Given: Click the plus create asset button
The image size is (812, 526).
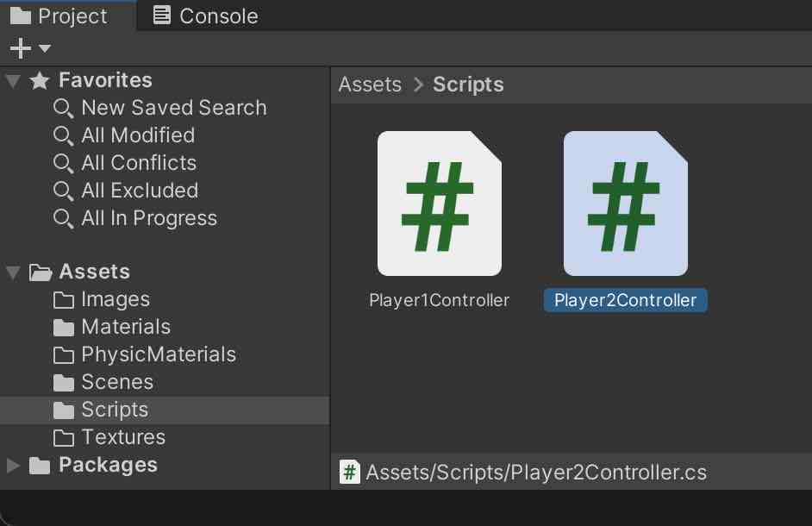Looking at the screenshot, I should click(x=19, y=48).
